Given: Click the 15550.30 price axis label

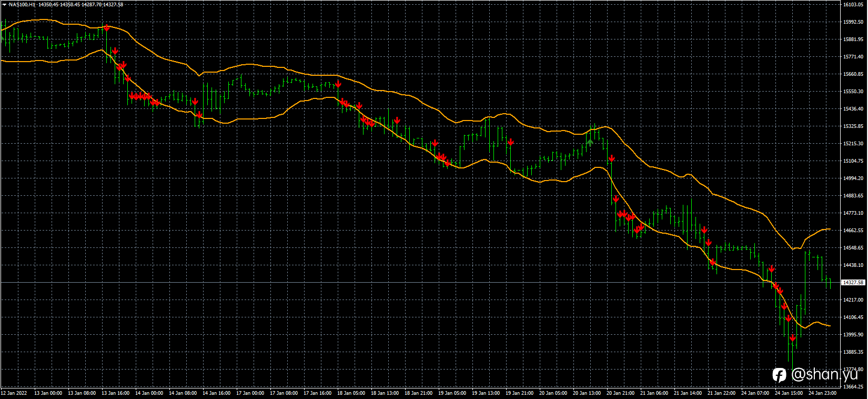Looking at the screenshot, I should [853, 92].
